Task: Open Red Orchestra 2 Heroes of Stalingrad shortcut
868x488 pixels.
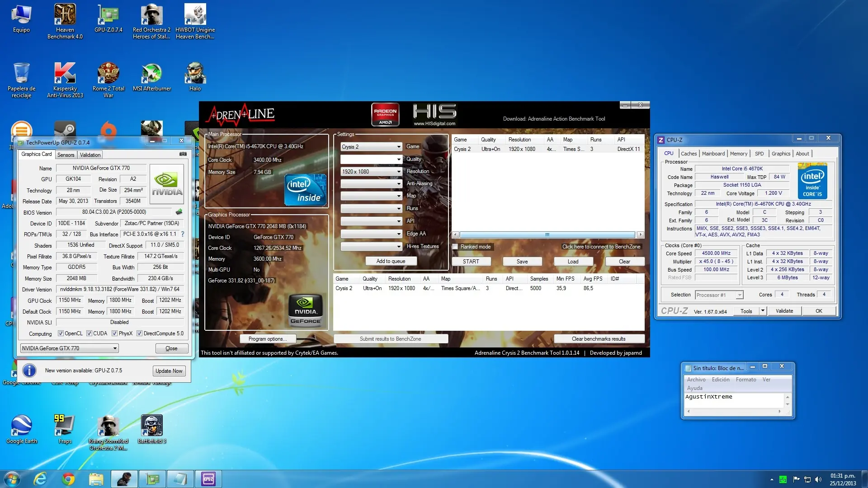Action: 151,21
